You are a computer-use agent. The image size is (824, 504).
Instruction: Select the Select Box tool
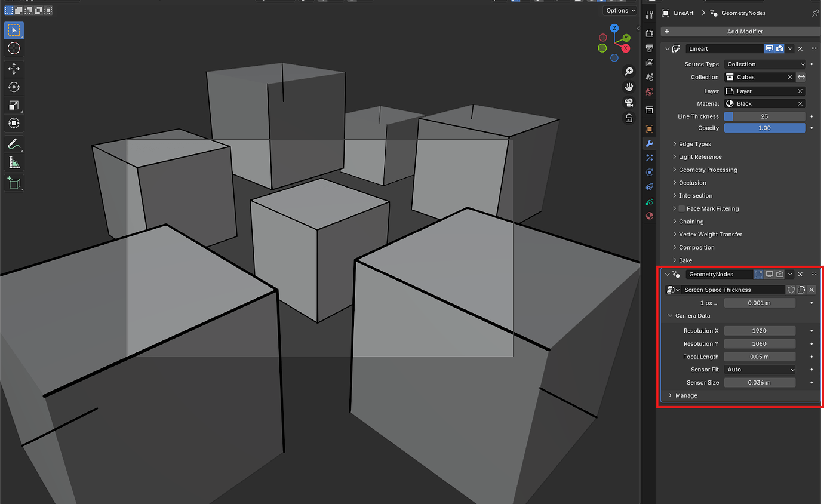click(x=14, y=30)
